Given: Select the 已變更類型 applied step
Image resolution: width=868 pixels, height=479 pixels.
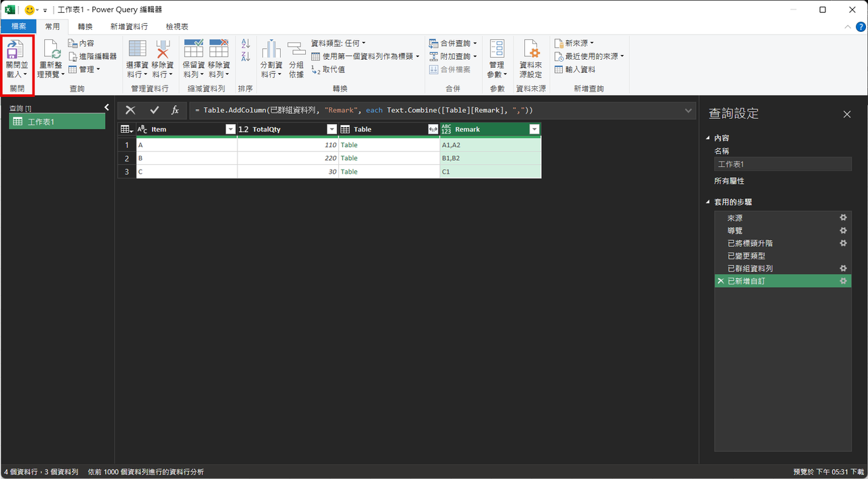Looking at the screenshot, I should tap(783, 256).
